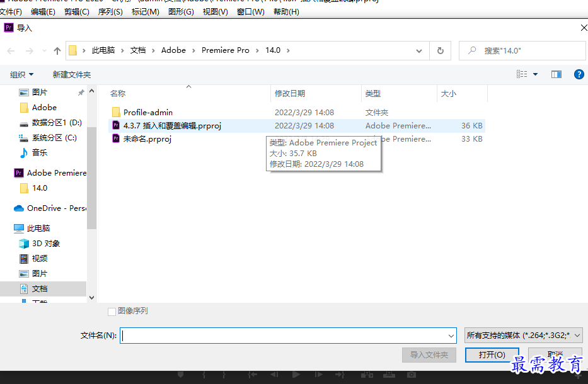This screenshot has height=384, width=588.
Task: Sort by 类型 column header
Action: (x=372, y=94)
